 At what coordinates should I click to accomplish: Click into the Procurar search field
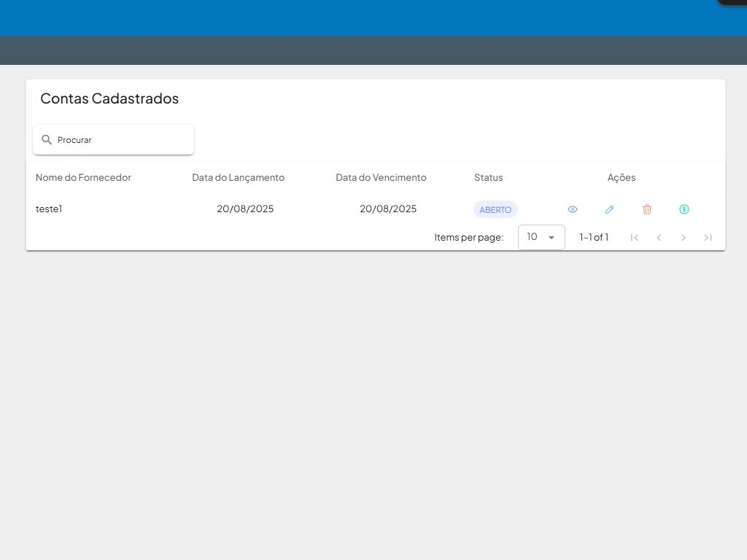coord(120,140)
